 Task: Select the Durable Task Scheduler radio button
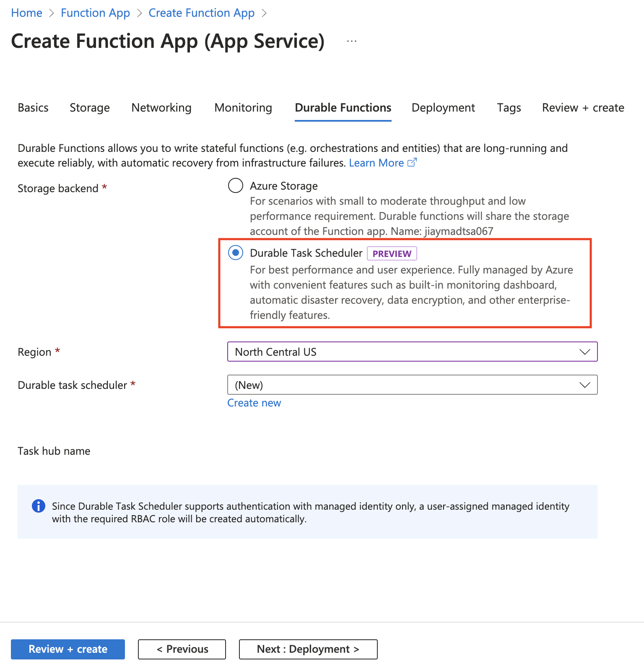[x=236, y=253]
